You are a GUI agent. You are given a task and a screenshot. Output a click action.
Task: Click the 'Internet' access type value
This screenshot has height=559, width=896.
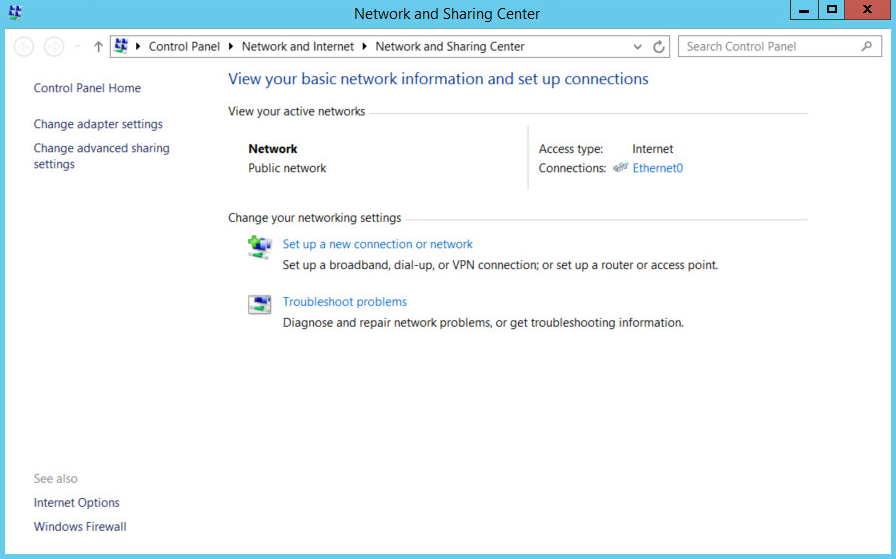(653, 149)
